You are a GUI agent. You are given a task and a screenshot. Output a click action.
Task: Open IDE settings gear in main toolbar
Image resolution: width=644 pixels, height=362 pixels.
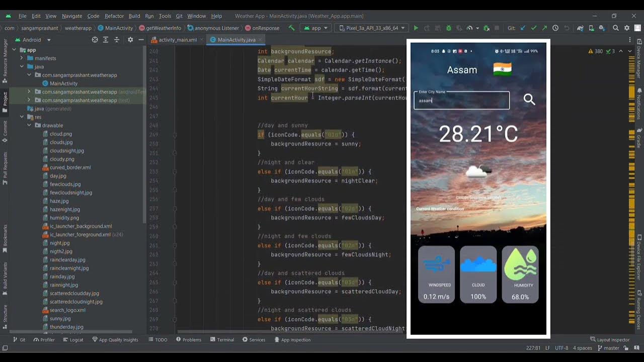click(x=627, y=28)
